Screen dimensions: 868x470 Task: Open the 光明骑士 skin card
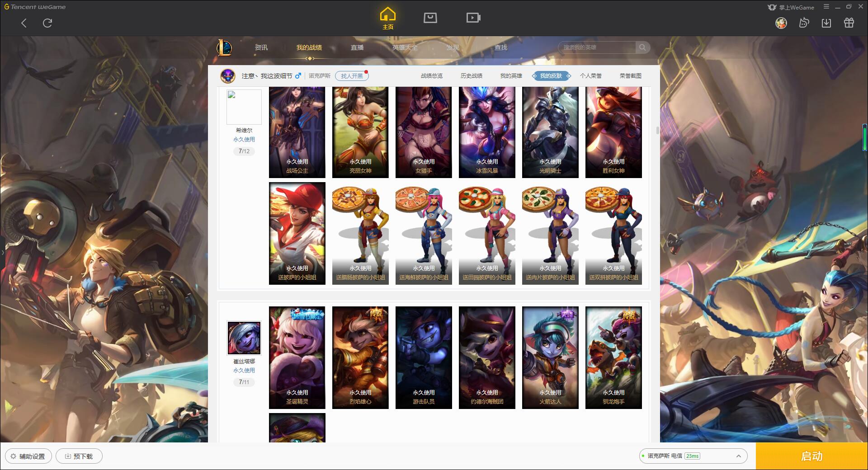550,132
